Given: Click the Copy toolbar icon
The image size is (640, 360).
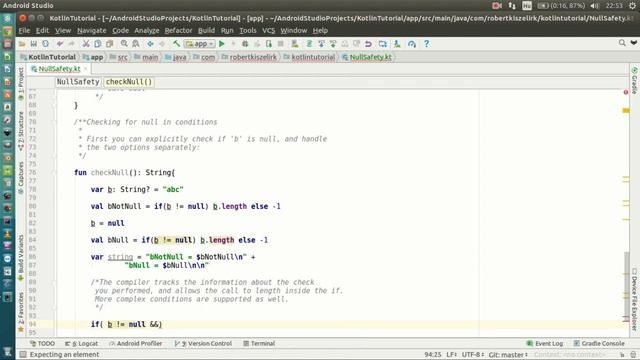Looking at the screenshot, I should tap(98, 44).
